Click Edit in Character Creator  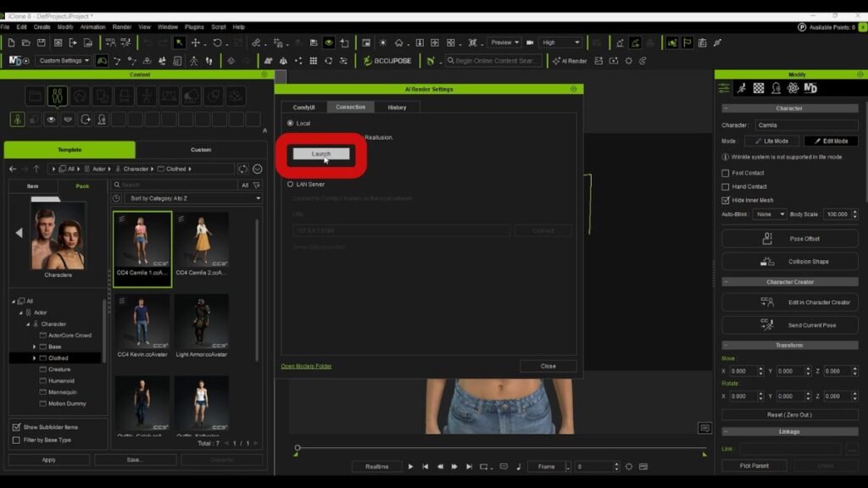pyautogui.click(x=790, y=302)
